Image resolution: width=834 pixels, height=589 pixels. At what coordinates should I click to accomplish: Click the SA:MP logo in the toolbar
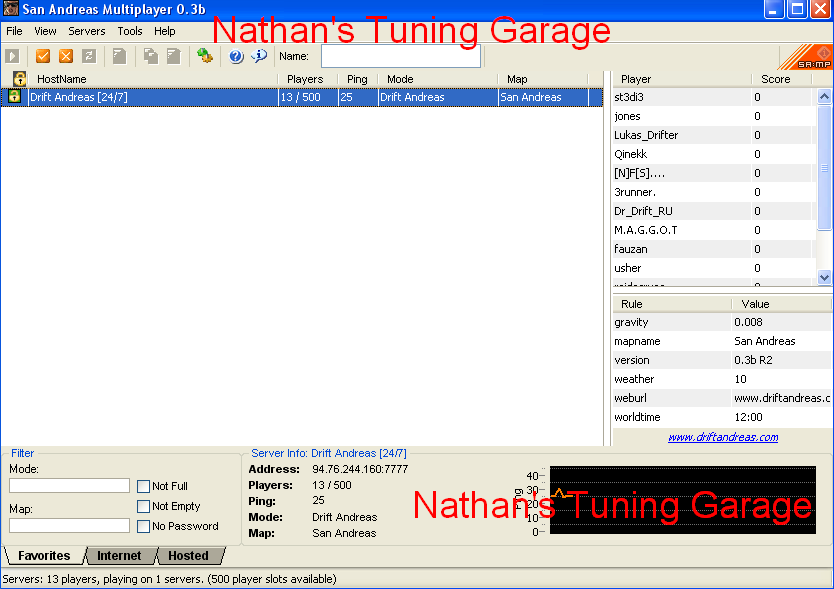coord(805,57)
